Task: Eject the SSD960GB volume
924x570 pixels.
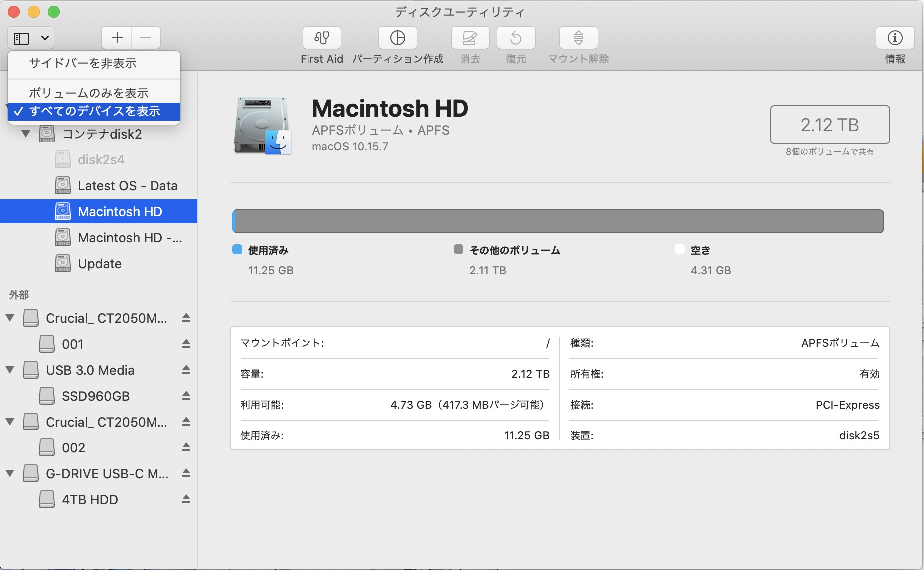Action: point(186,396)
